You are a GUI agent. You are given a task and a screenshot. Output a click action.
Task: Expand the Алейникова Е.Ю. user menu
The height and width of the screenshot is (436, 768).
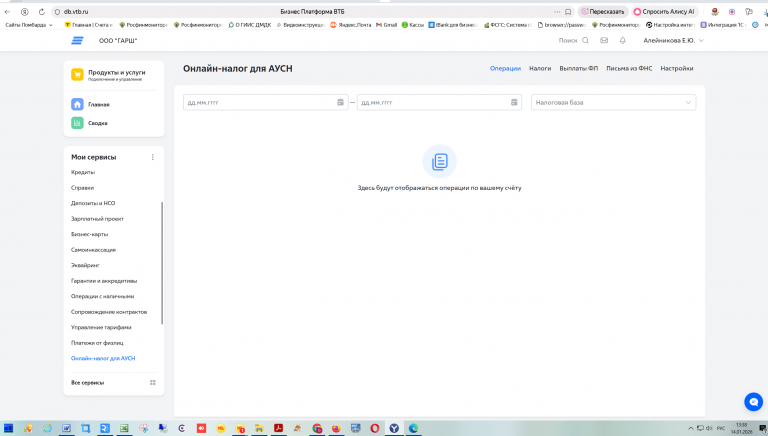(673, 41)
